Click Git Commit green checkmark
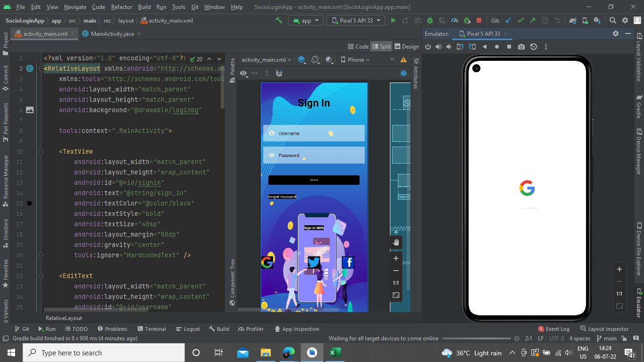Screen dimensions: 644x362 coord(520,21)
